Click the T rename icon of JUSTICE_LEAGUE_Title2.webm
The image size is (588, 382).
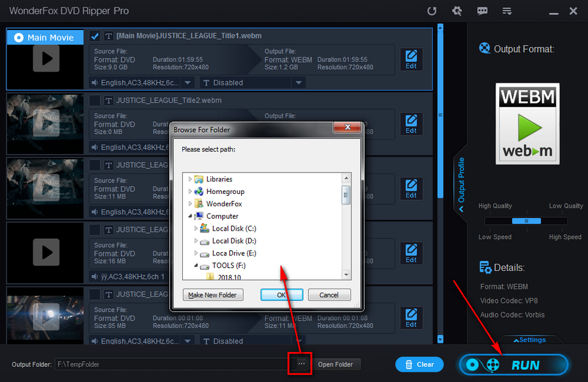click(108, 101)
